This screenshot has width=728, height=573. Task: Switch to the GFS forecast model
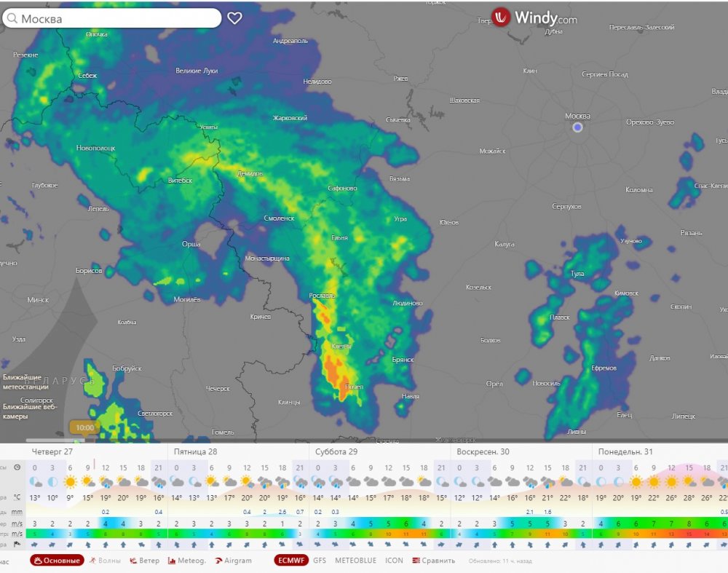point(320,561)
